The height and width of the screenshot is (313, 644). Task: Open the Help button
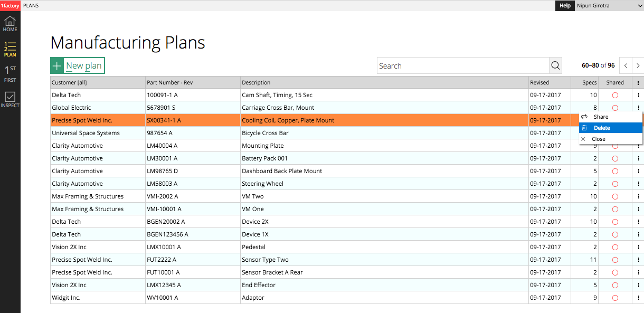[565, 5]
